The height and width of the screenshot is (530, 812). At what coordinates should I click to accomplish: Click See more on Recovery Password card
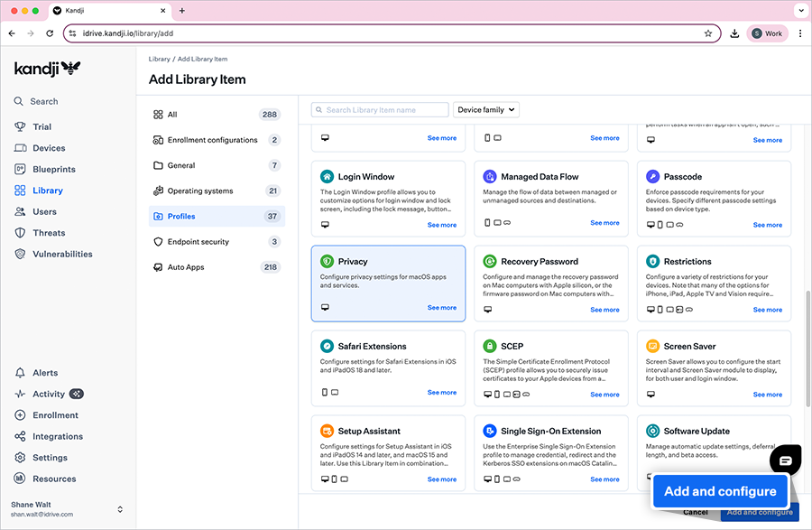[x=604, y=310]
